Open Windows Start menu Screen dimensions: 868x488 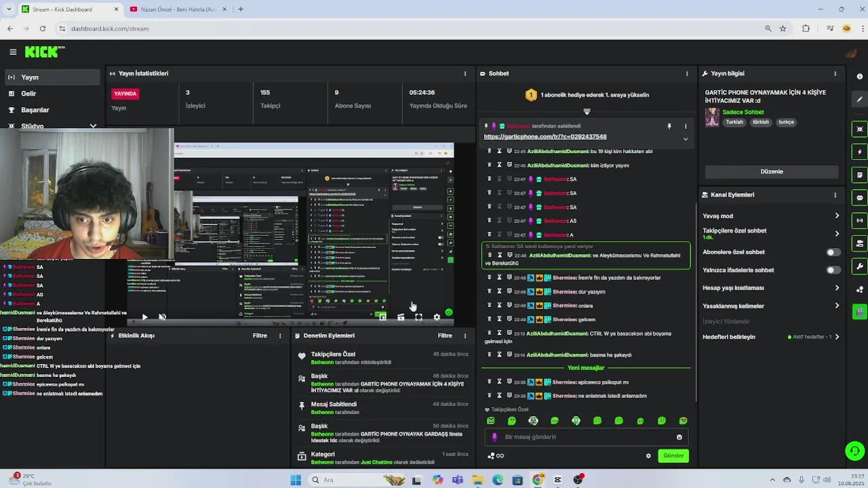[296, 480]
